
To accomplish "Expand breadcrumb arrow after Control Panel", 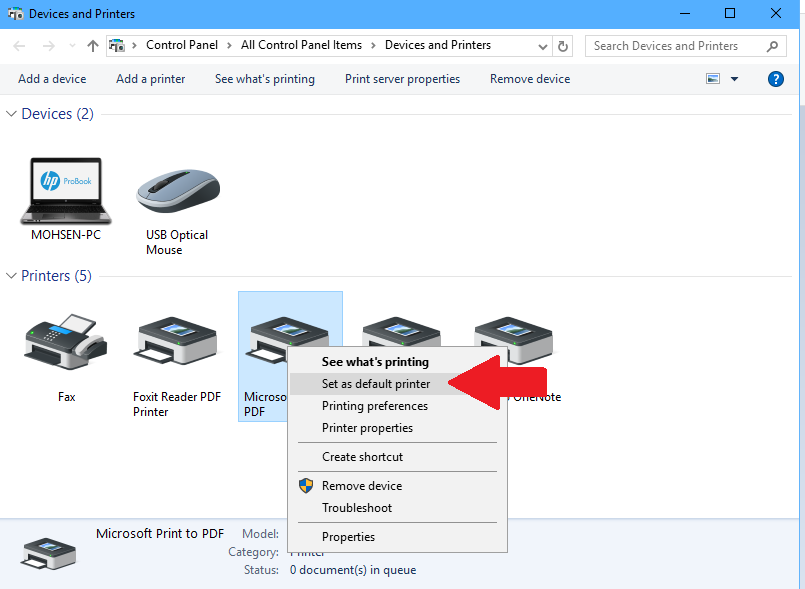I will [x=229, y=45].
